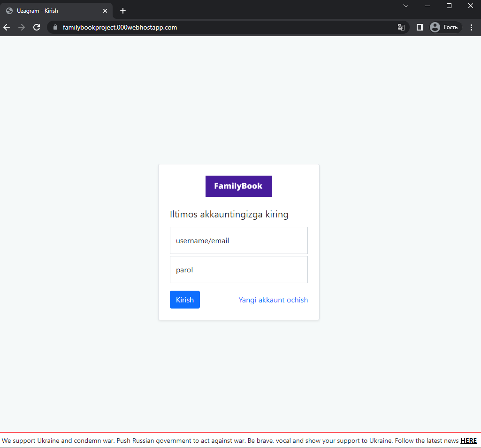Open Yangi akkaunt ochish link
Image resolution: width=481 pixels, height=448 pixels.
(x=273, y=300)
